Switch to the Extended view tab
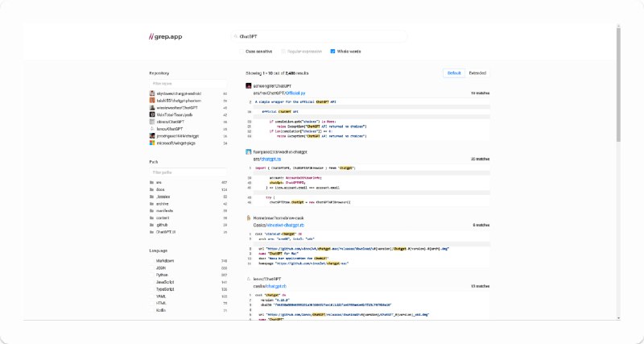644x344 pixels. [x=477, y=73]
